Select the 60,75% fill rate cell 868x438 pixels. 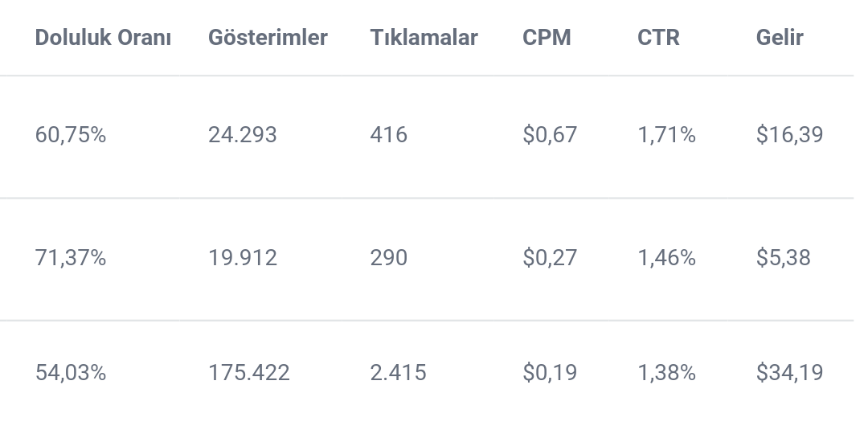pyautogui.click(x=70, y=134)
